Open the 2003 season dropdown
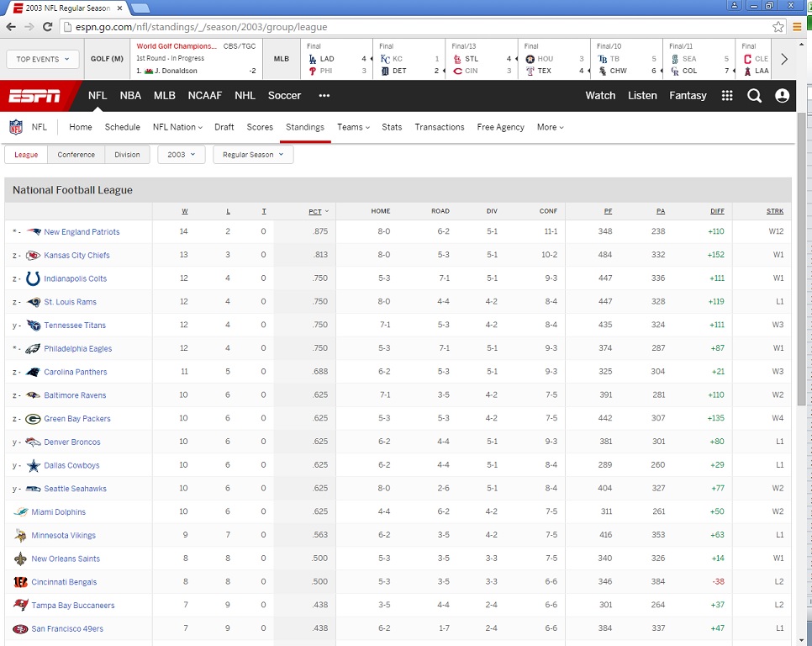Viewport: 812px width, 646px height. click(182, 155)
